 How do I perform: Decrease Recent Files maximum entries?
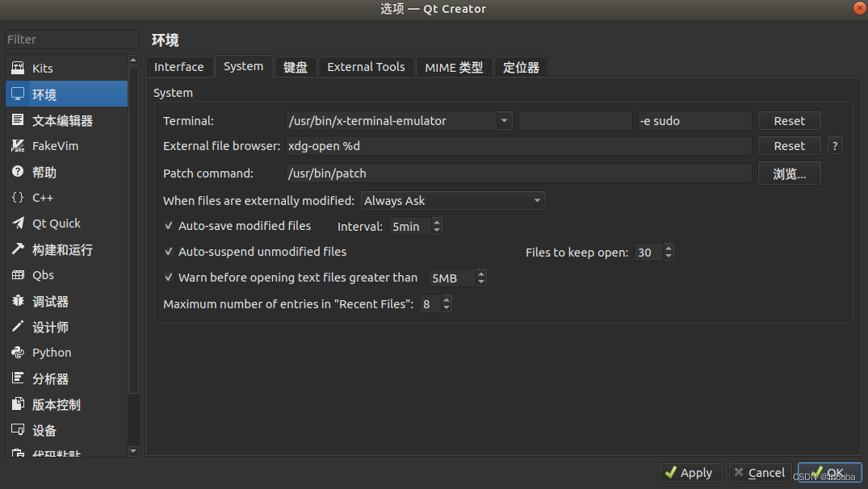pyautogui.click(x=447, y=307)
